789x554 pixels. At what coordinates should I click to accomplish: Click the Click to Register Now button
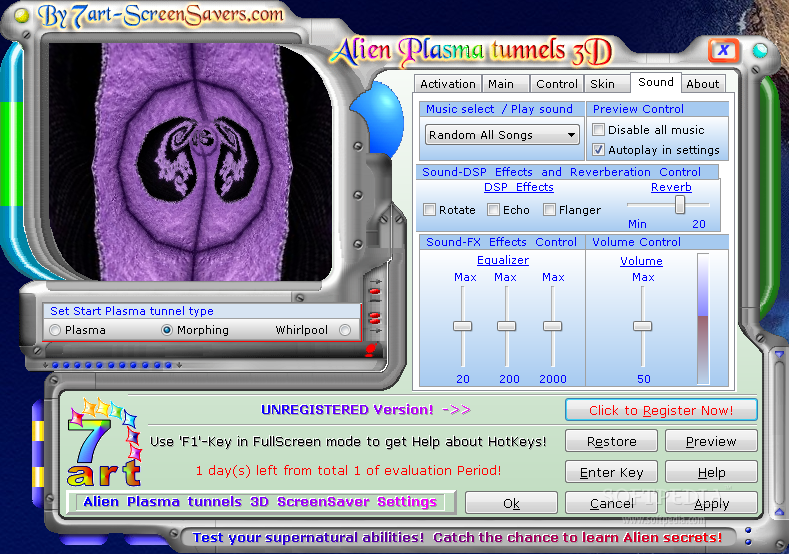pos(661,410)
